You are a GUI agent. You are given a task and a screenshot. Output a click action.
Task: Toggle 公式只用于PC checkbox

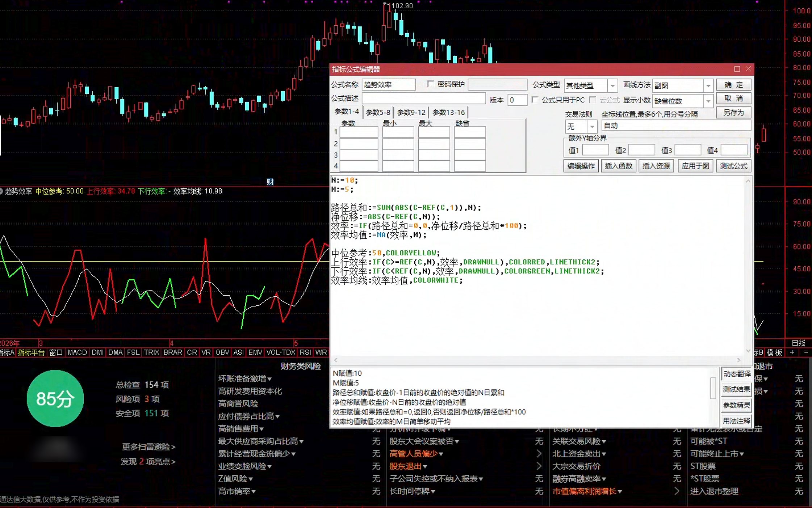pos(535,100)
